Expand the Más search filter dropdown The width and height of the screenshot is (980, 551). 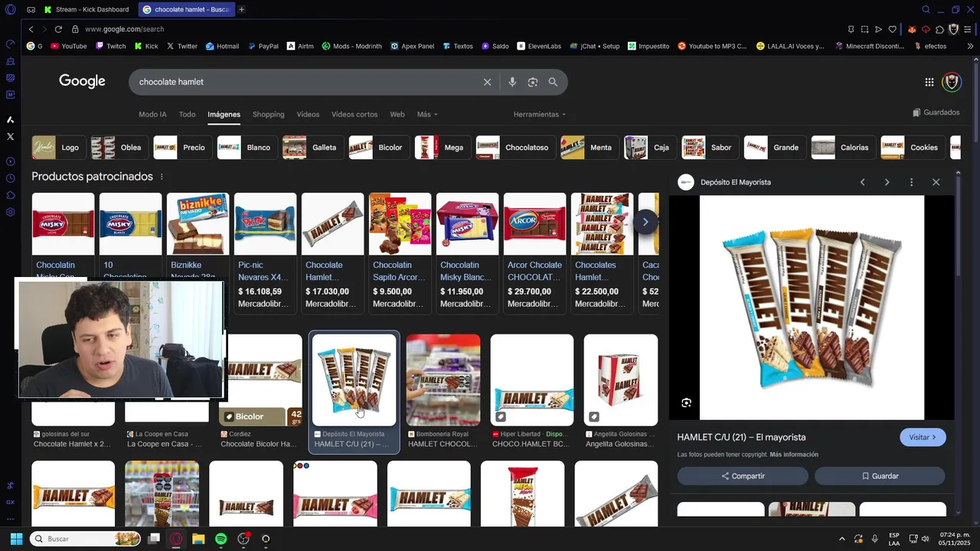pyautogui.click(x=427, y=114)
